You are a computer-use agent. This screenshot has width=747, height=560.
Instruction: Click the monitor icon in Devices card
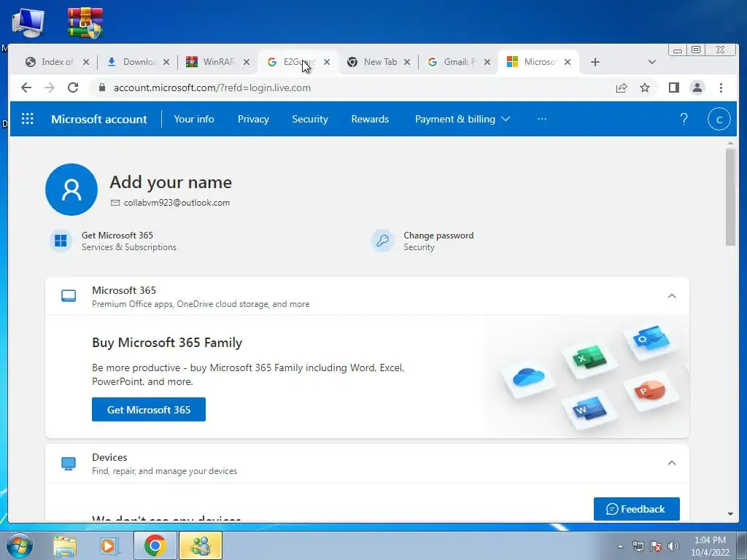point(69,463)
